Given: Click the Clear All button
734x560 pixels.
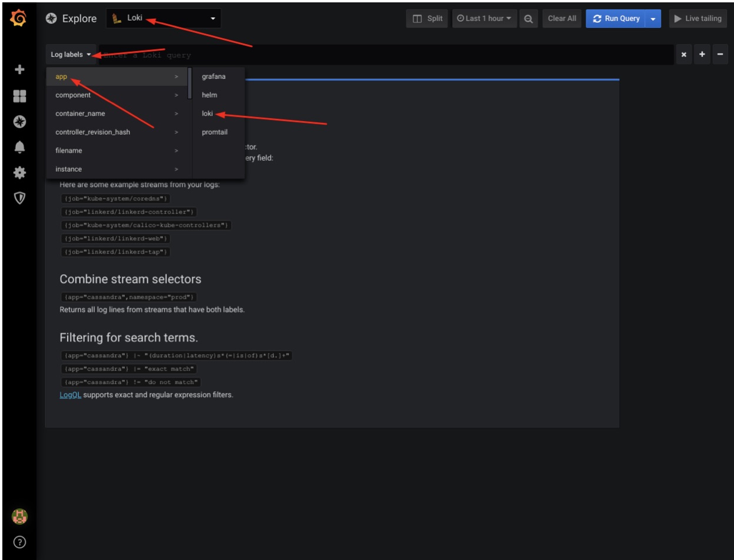Looking at the screenshot, I should click(562, 18).
